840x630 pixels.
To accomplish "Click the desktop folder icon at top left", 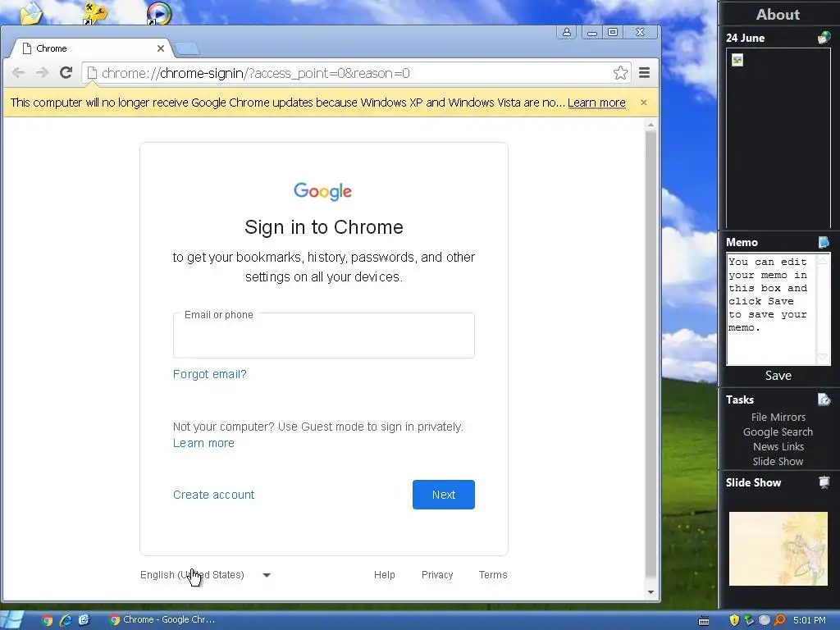I will pos(31,13).
